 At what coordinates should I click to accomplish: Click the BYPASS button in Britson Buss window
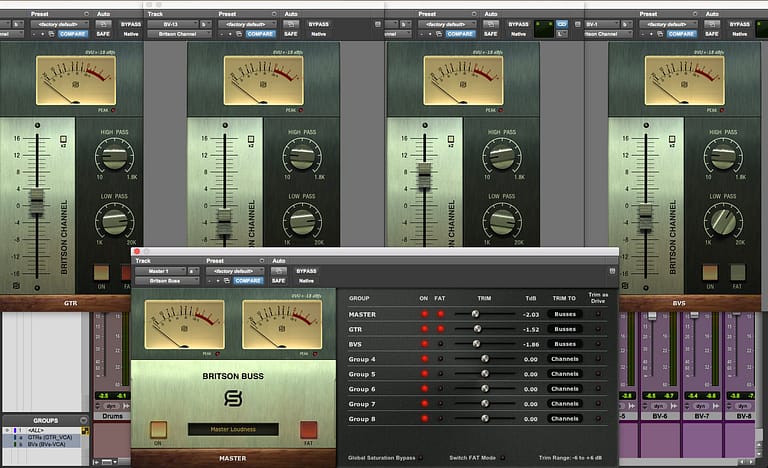click(306, 271)
